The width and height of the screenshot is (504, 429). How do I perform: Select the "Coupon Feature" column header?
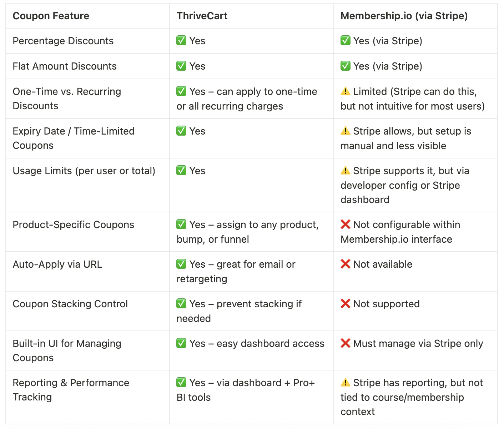pyautogui.click(x=51, y=16)
